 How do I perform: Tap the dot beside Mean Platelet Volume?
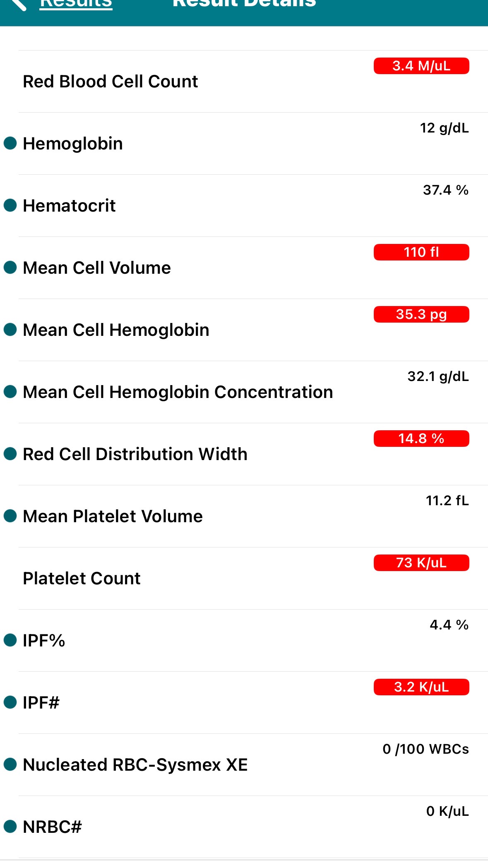click(10, 516)
